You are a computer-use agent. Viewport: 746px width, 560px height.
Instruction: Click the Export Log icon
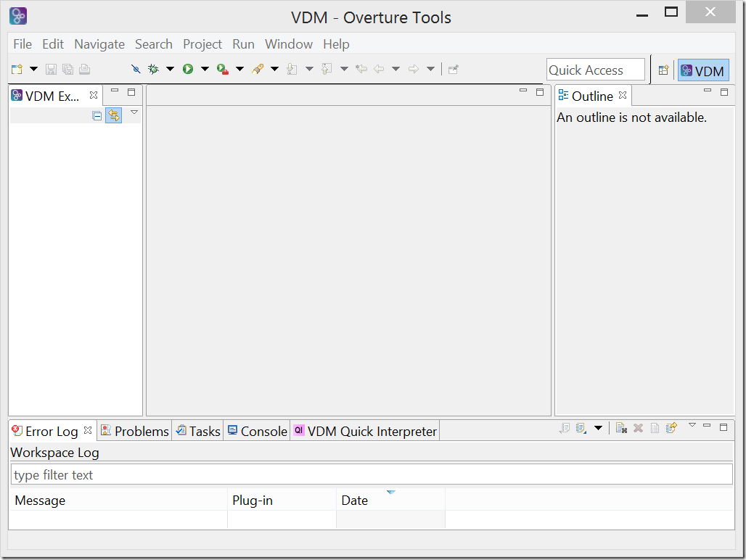(x=565, y=428)
